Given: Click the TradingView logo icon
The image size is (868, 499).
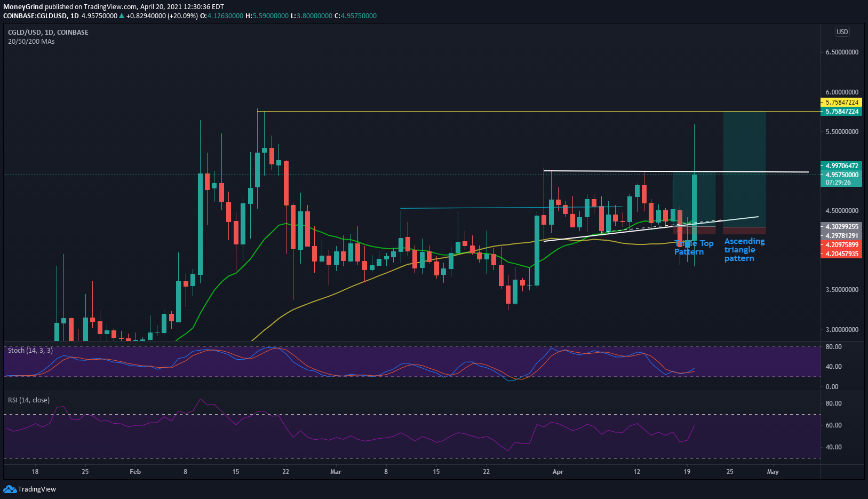Looking at the screenshot, I should (10, 489).
